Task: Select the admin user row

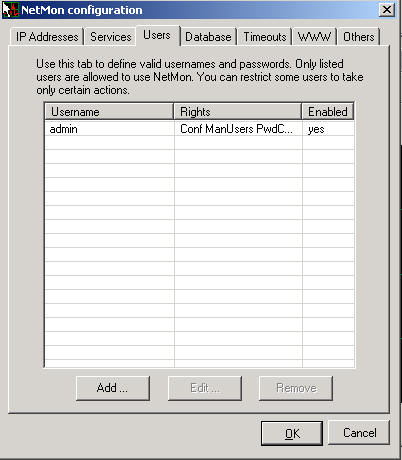Action: (x=199, y=129)
